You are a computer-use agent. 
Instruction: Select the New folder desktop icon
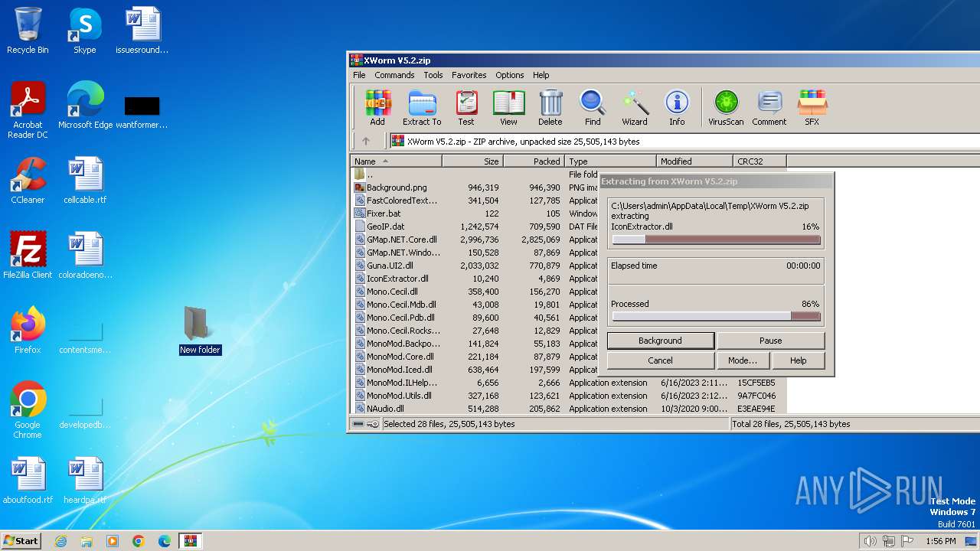coord(200,331)
